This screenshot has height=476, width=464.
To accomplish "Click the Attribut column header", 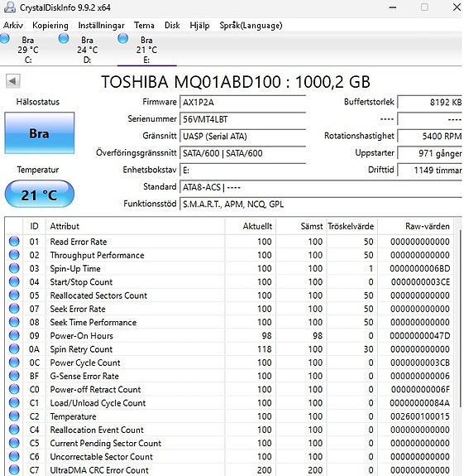I will pyautogui.click(x=136, y=226).
